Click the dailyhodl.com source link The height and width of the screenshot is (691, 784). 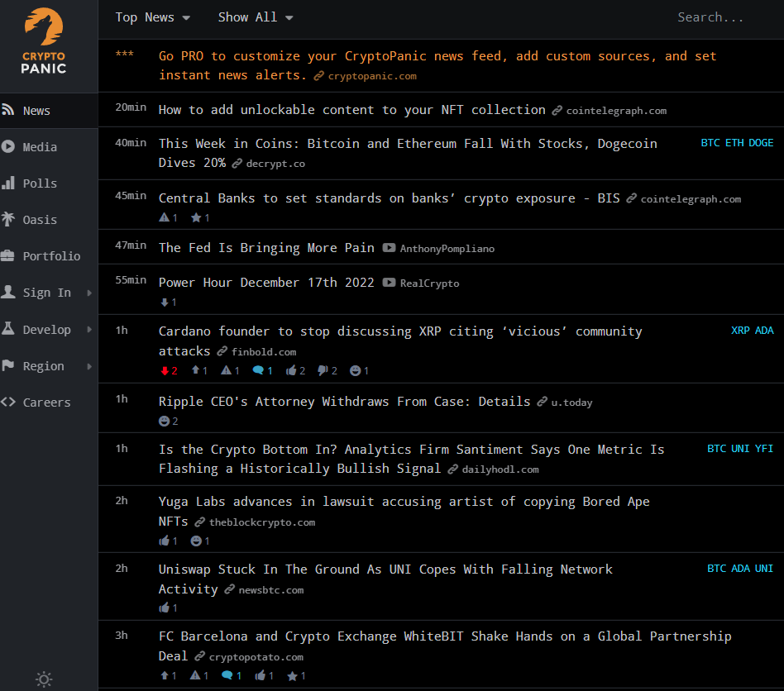click(x=500, y=469)
